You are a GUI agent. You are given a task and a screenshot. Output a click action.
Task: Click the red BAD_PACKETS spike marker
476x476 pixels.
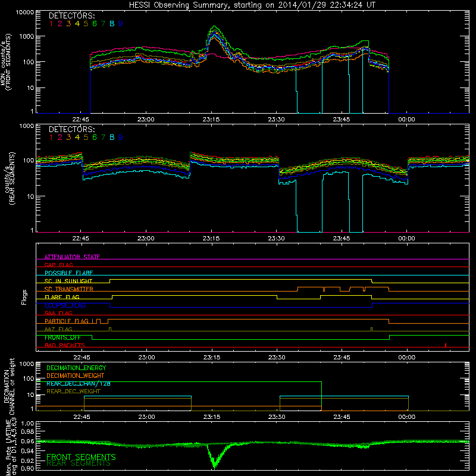pyautogui.click(x=445, y=345)
